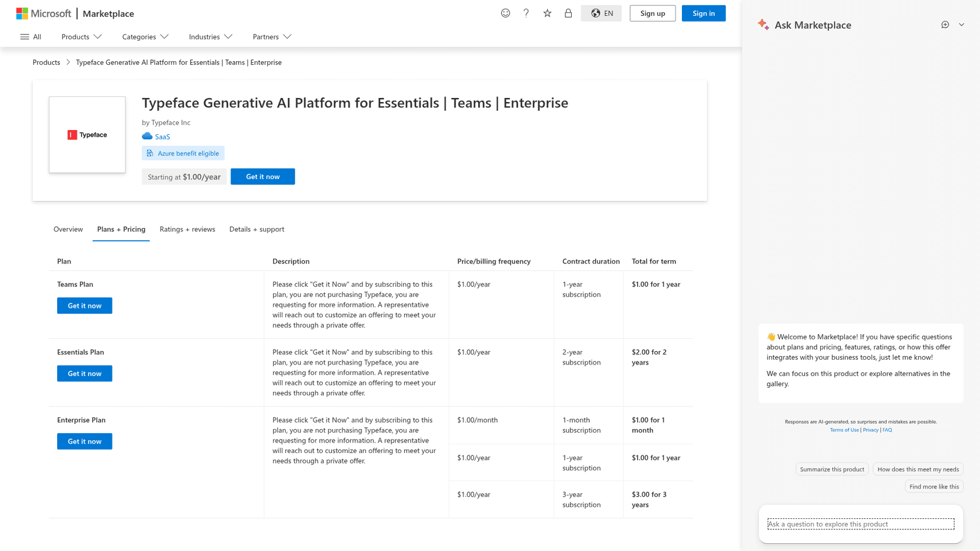
Task: Select the Plans + Pricing tab
Action: tap(121, 229)
